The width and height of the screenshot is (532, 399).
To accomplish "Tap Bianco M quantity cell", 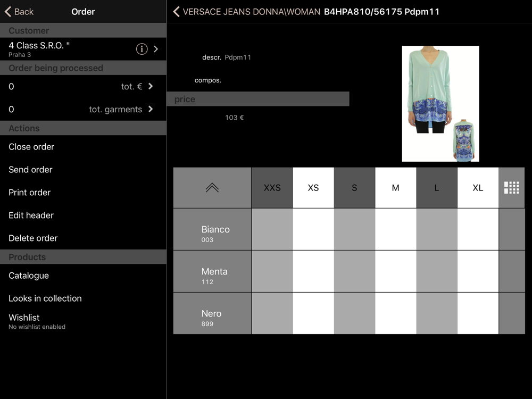I will click(396, 229).
